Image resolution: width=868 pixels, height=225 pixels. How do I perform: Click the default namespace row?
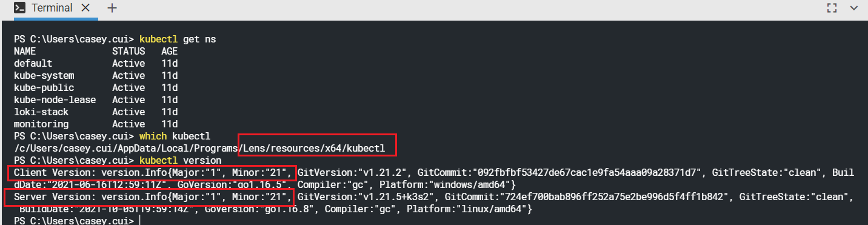click(96, 63)
